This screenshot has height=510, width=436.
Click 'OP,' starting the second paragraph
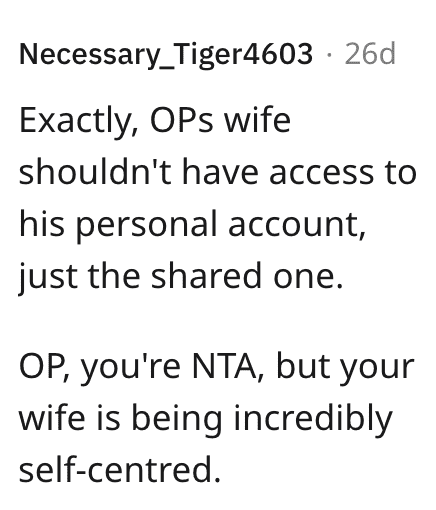(44, 367)
